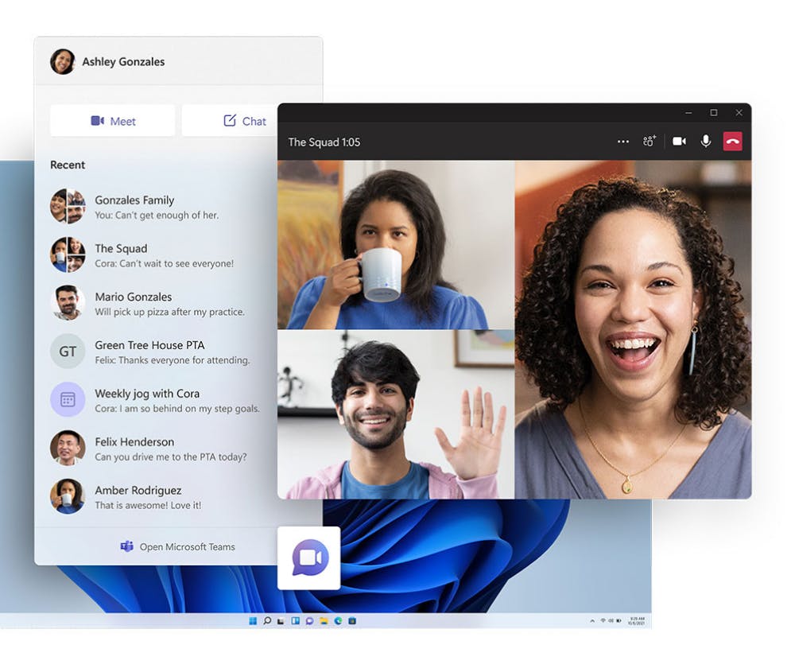This screenshot has height=672, width=791.
Task: Click the taskbar Search icon
Action: pos(267,620)
